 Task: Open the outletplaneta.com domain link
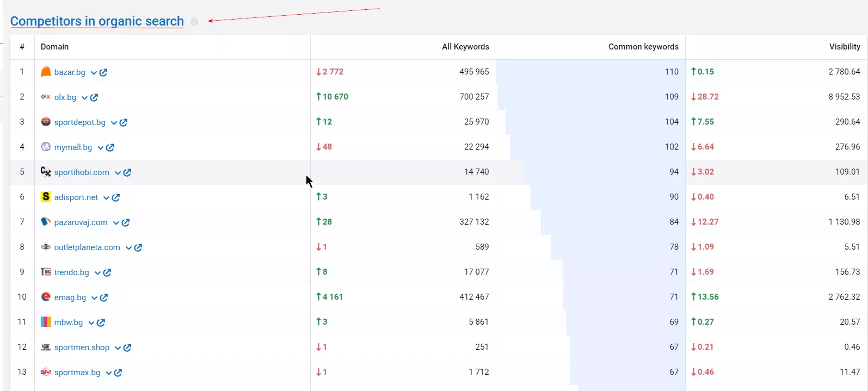[x=87, y=247]
